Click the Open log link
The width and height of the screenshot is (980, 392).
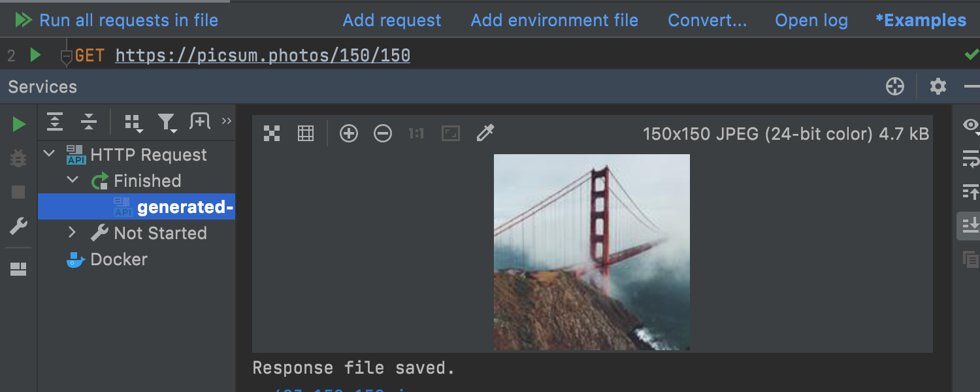click(x=811, y=20)
